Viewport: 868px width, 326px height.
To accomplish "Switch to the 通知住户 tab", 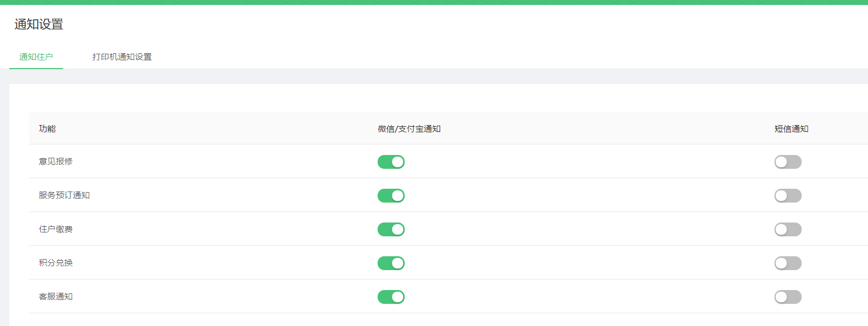I will [x=36, y=57].
